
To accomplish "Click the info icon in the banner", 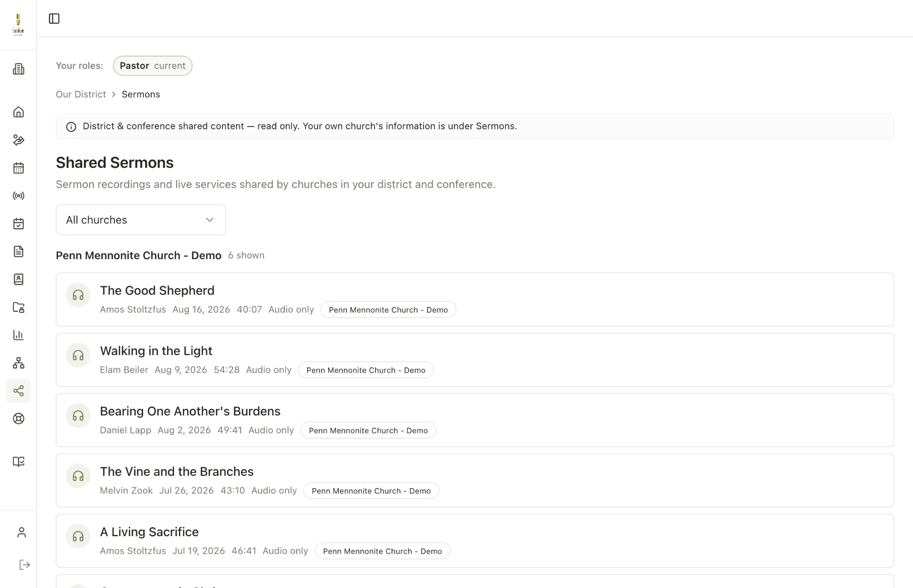I will [71, 126].
